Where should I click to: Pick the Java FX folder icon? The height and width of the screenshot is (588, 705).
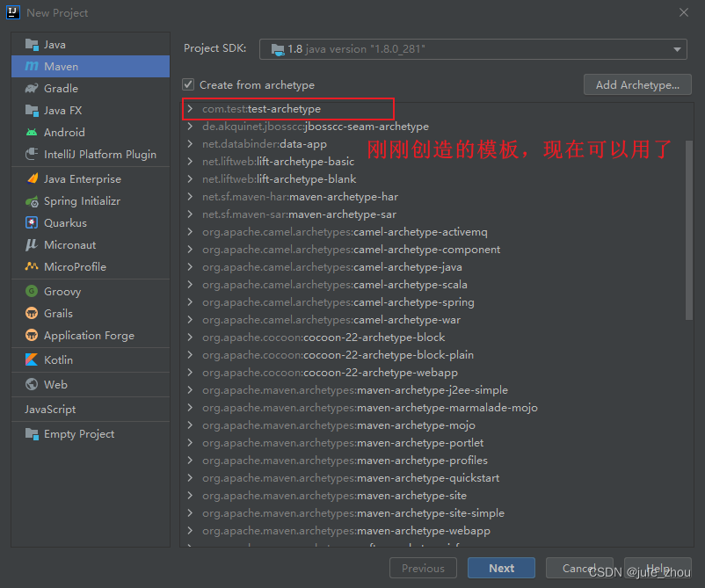coord(32,111)
